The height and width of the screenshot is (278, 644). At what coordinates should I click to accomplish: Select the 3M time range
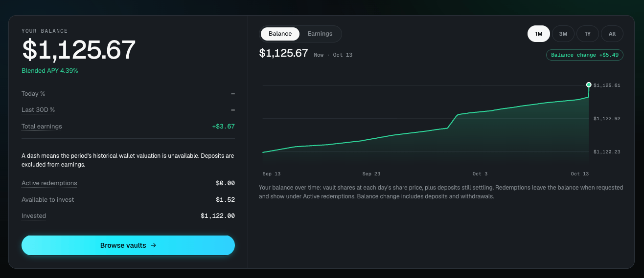(x=563, y=34)
